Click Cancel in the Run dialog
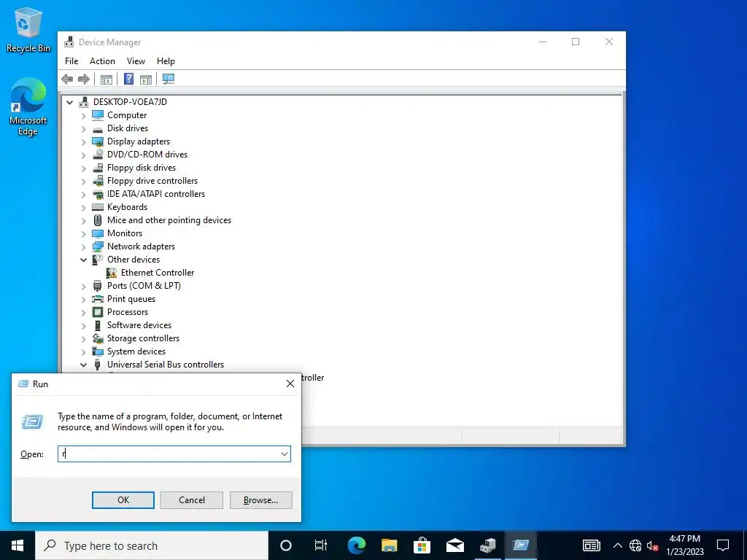Screen dimensions: 747x560 coord(192,500)
